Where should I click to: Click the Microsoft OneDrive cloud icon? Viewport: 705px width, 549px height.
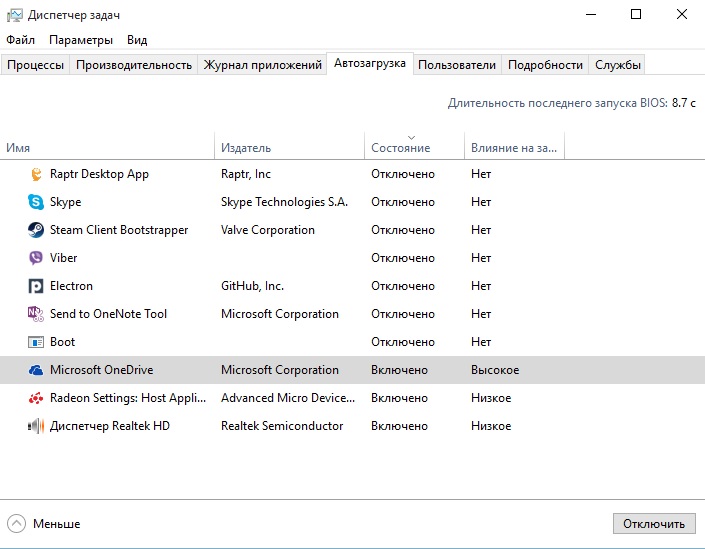coord(36,370)
